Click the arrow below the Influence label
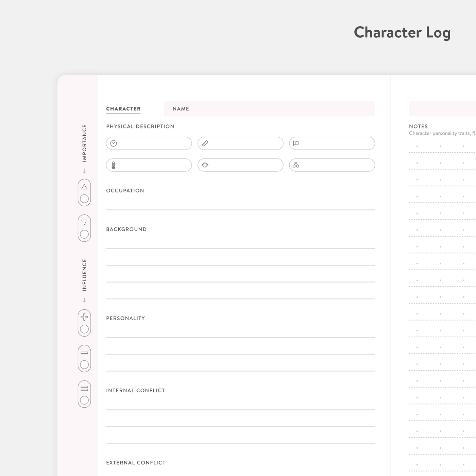The image size is (476, 476). pos(84,300)
